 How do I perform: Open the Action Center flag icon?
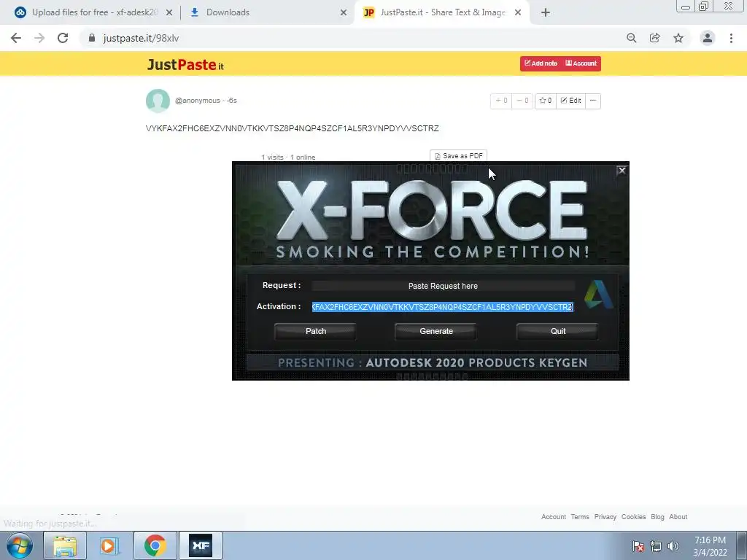point(638,546)
